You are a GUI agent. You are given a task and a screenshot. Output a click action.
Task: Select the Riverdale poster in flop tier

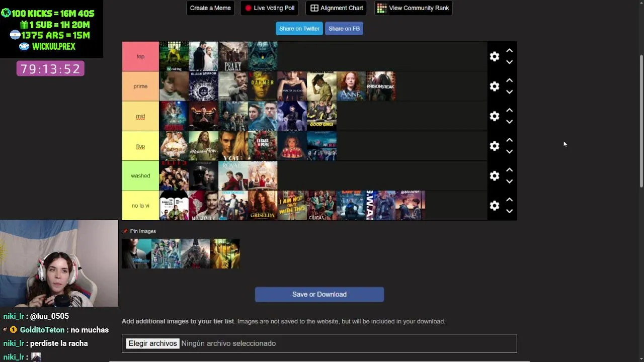click(322, 146)
